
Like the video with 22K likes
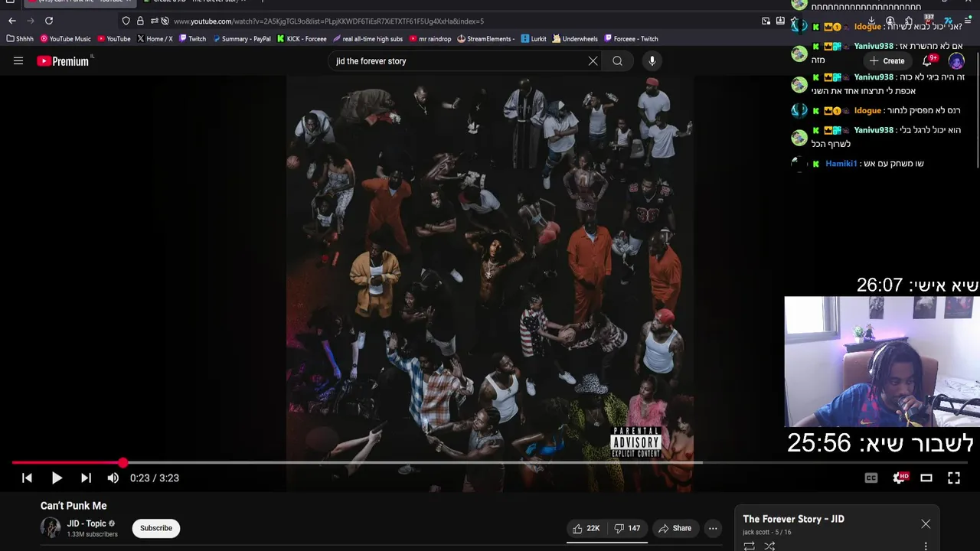pos(586,528)
